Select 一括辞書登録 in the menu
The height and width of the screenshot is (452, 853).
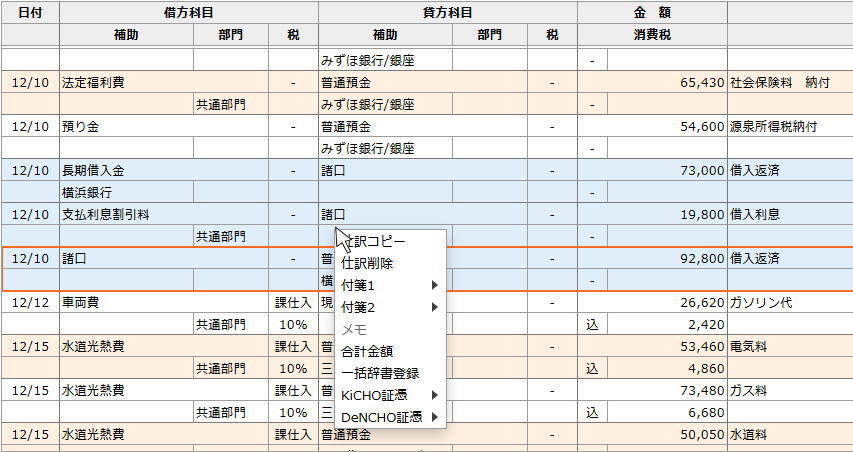coord(380,373)
